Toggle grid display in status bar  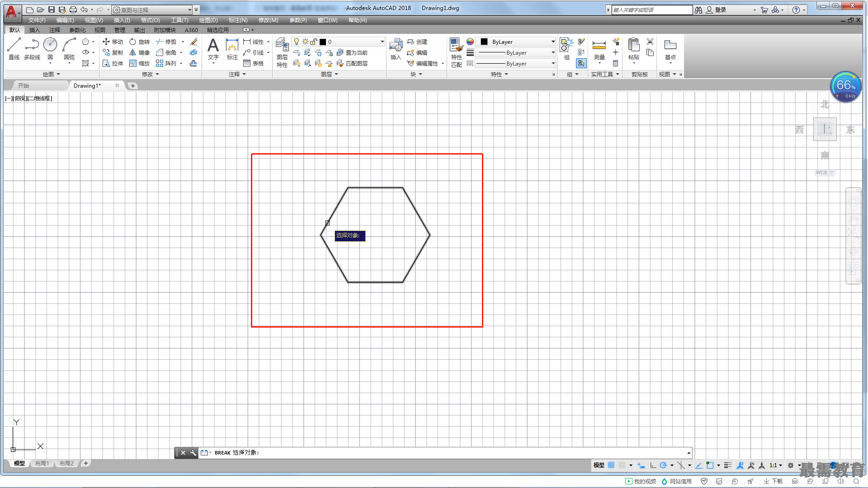point(611,465)
